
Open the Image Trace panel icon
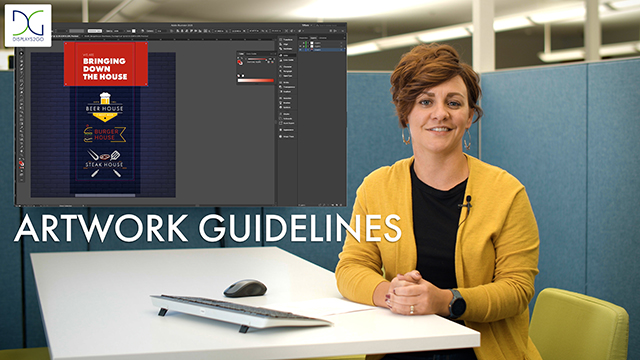tap(288, 136)
